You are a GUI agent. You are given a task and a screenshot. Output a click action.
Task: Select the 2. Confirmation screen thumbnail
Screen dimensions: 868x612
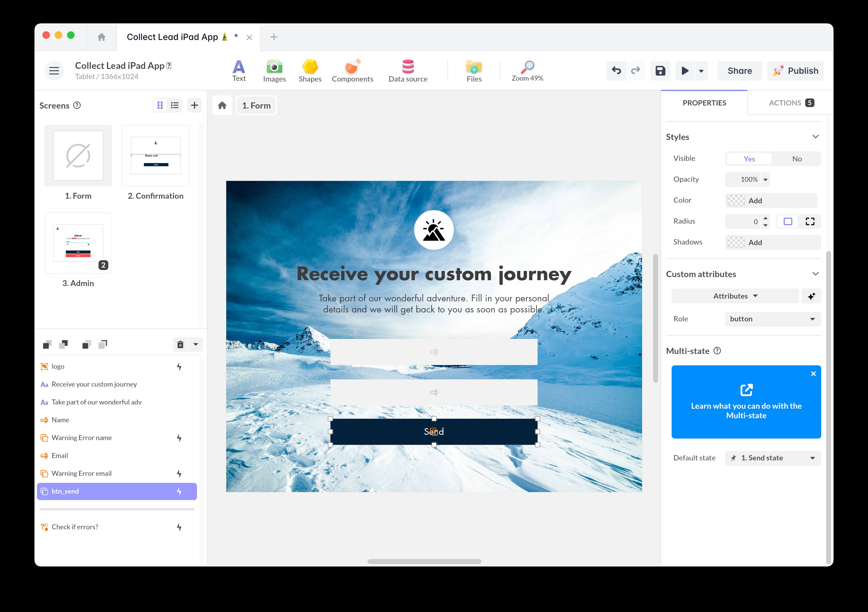155,156
